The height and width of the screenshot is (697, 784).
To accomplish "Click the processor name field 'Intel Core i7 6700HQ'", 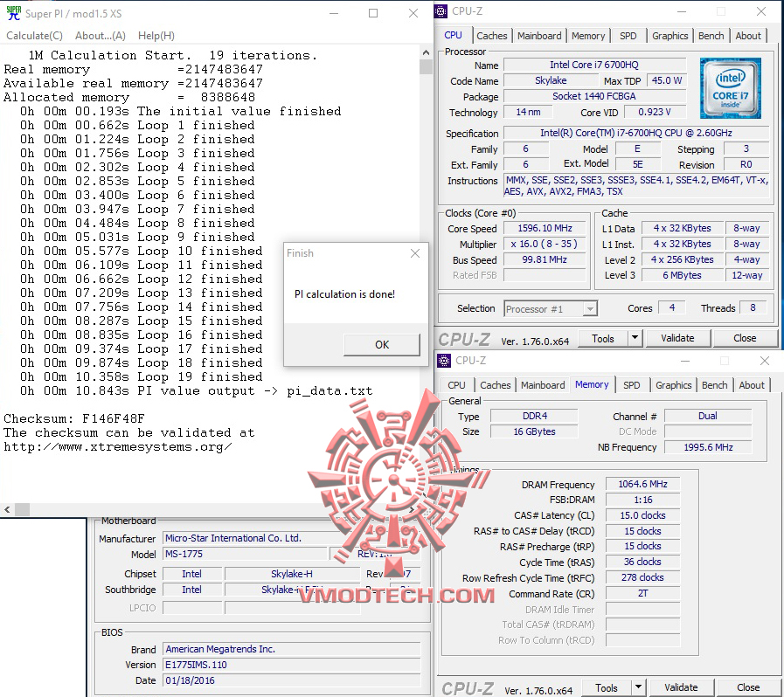I will coord(594,65).
